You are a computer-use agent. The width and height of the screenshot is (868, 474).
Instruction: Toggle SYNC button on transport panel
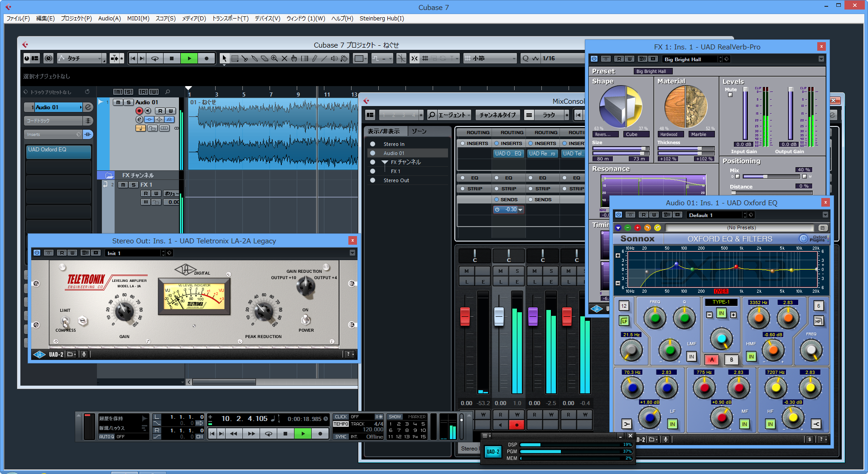341,437
